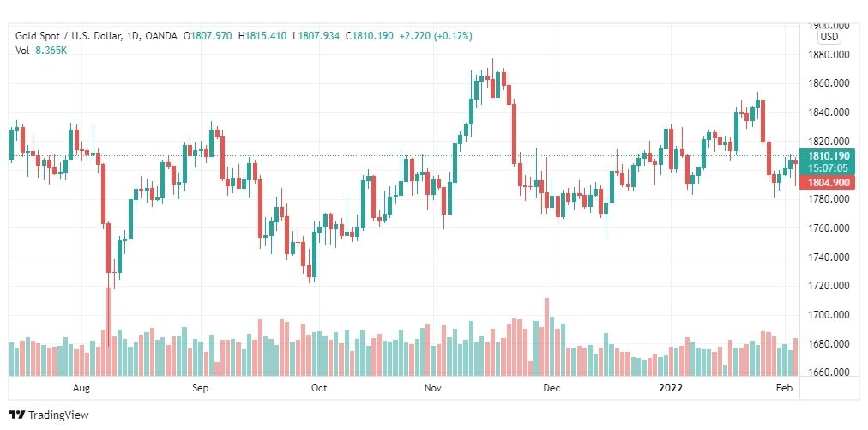This screenshot has height=430, width=868.
Task: Click the 1880.000 price axis label
Action: [x=829, y=55]
